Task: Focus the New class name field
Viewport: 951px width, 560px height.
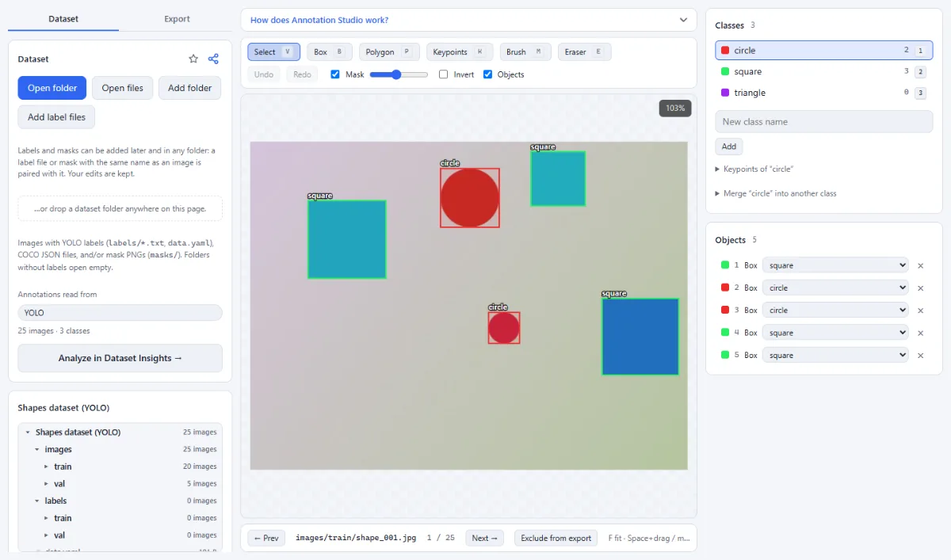Action: pos(824,121)
